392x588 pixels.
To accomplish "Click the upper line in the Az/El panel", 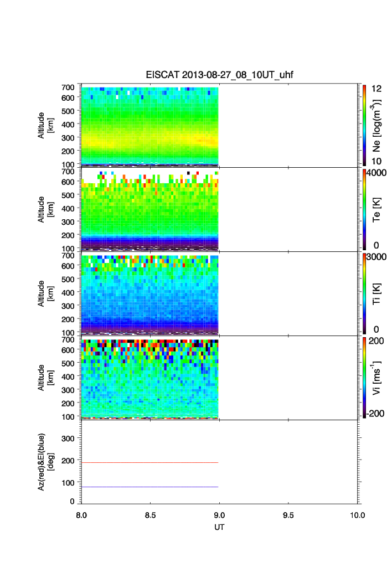I will (150, 462).
